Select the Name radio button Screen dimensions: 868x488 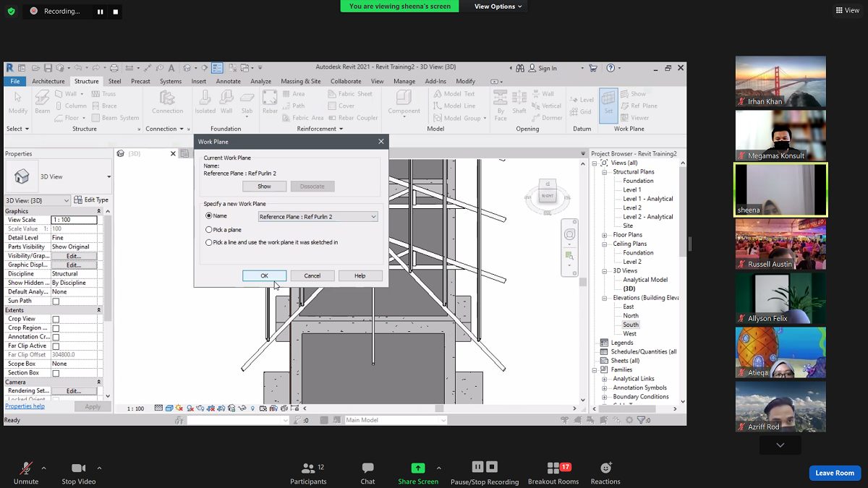tap(209, 216)
